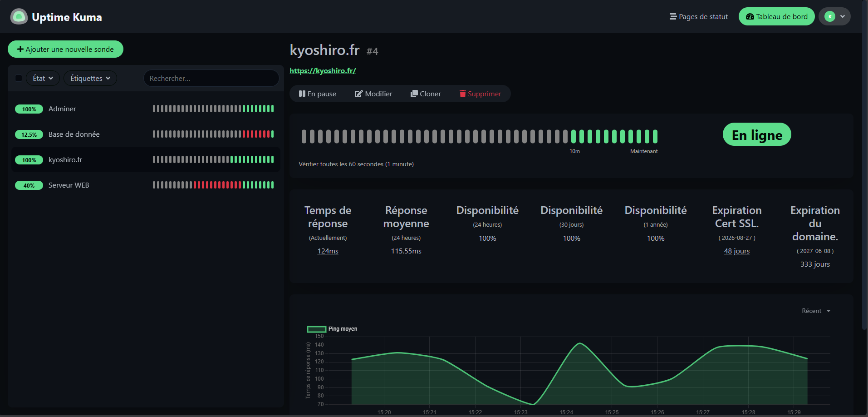This screenshot has width=868, height=417.
Task: Select the Adminer monitor
Action: pyautogui.click(x=146, y=109)
